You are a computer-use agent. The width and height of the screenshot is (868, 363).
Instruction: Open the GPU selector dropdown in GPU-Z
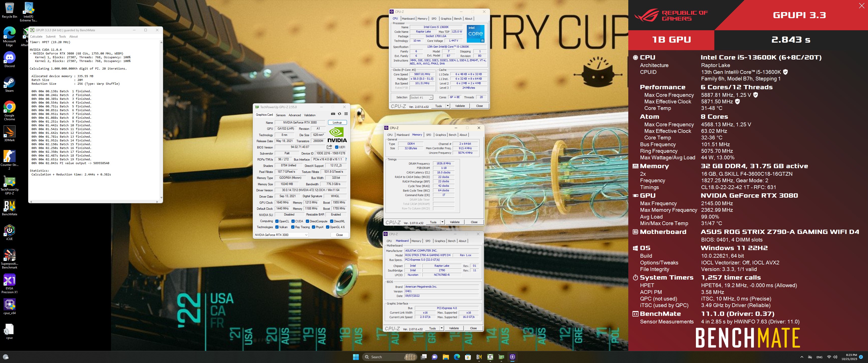pyautogui.click(x=281, y=235)
